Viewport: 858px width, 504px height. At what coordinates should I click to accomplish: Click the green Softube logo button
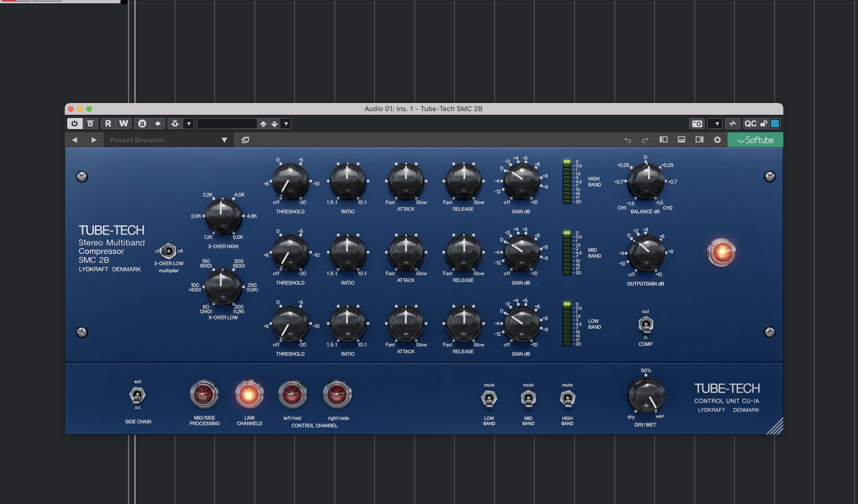[755, 140]
